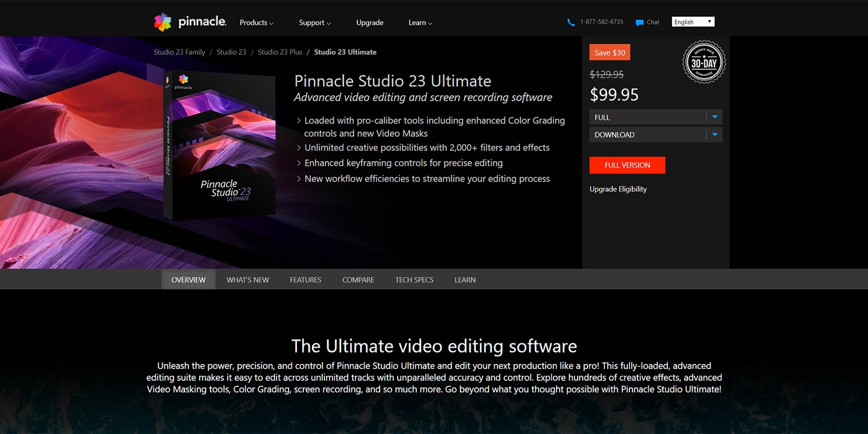Select the LEARN tab below the banner
Viewport: 868px width, 434px height.
point(465,279)
